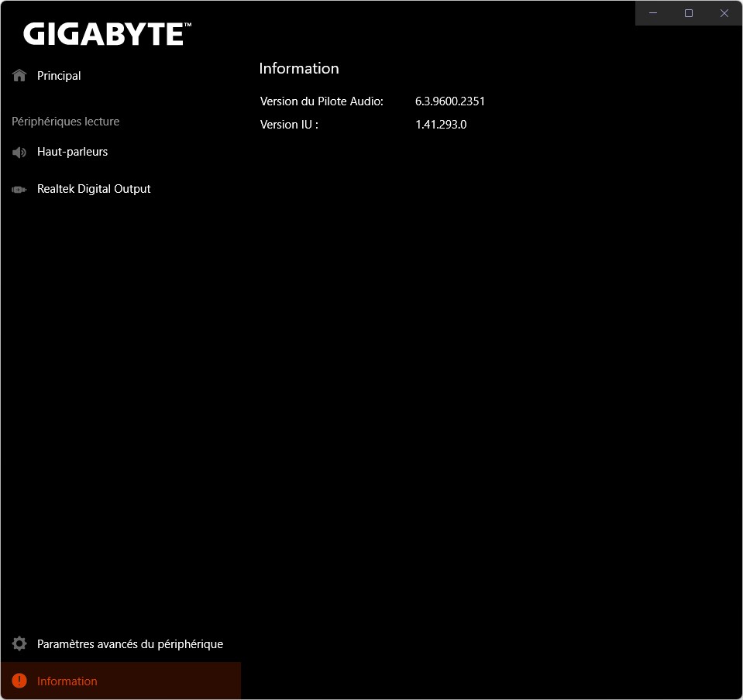Close the audio console window

(x=724, y=13)
